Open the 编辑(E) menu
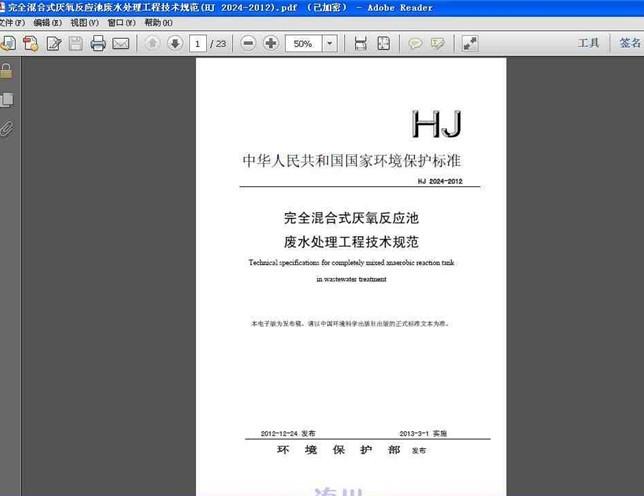Image resolution: width=644 pixels, height=496 pixels. click(48, 23)
